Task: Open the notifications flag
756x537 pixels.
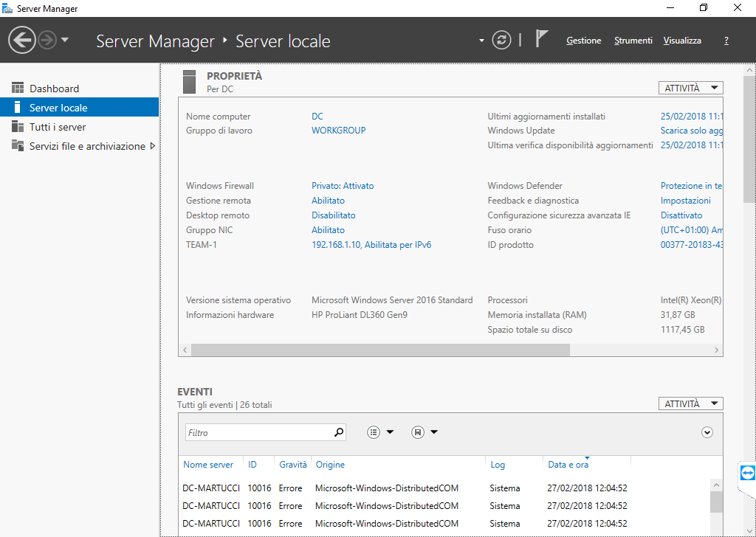Action: (541, 39)
